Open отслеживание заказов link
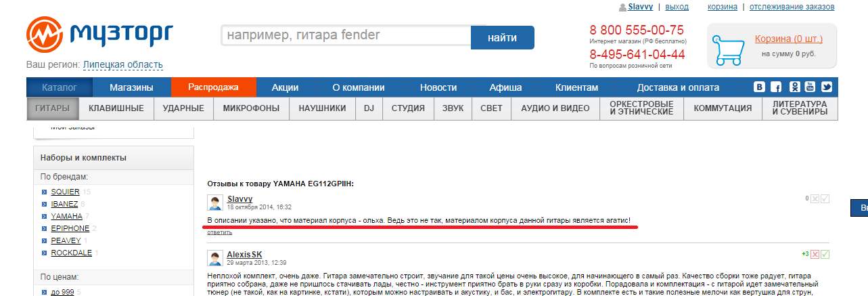Viewport: 868px width, 296px height. (x=793, y=7)
